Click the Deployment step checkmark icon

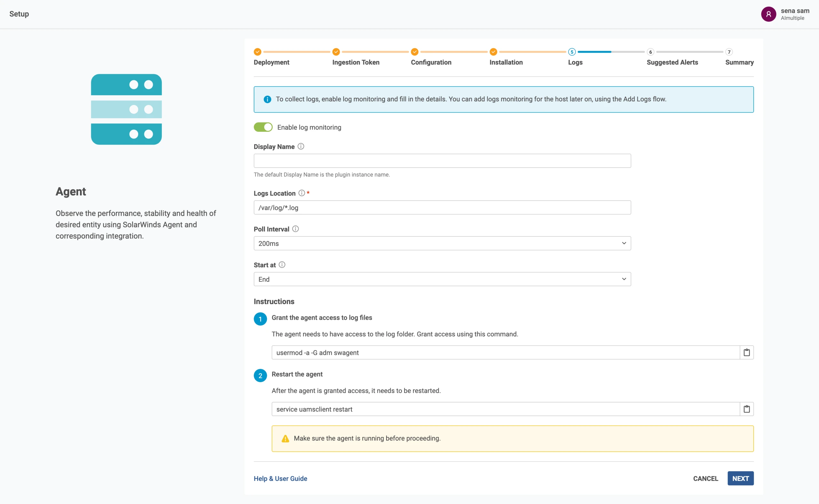pyautogui.click(x=258, y=52)
